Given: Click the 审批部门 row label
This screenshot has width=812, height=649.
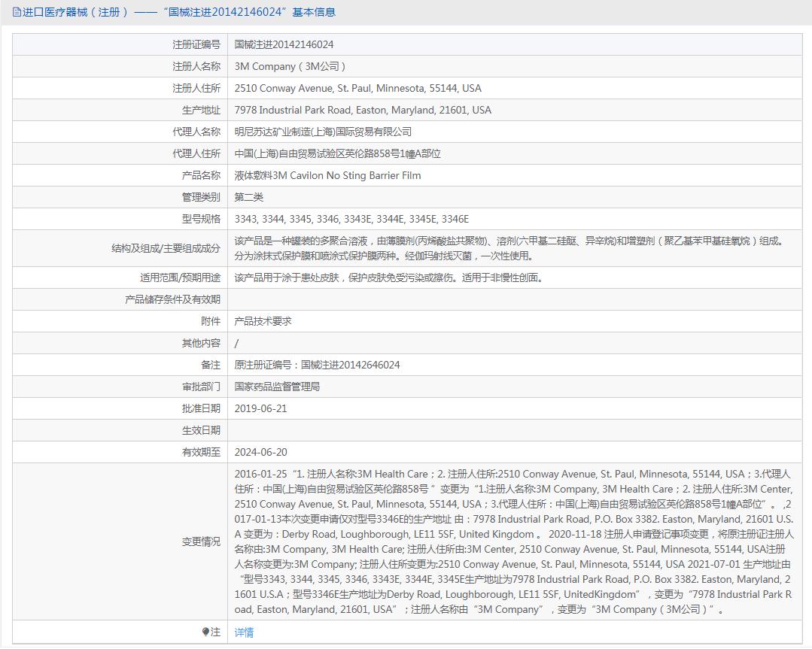Looking at the screenshot, I should click(x=201, y=387).
